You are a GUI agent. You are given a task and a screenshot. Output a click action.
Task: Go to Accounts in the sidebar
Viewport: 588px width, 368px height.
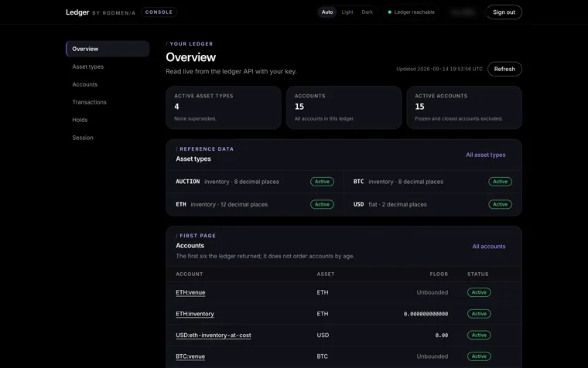[x=85, y=84]
